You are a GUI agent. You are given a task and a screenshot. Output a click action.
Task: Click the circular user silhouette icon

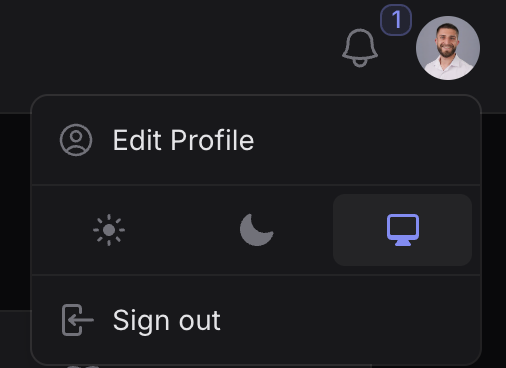click(x=76, y=140)
